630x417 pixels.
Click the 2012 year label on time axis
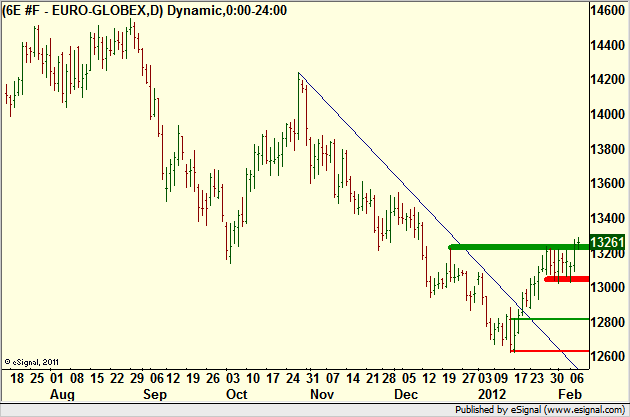(493, 395)
